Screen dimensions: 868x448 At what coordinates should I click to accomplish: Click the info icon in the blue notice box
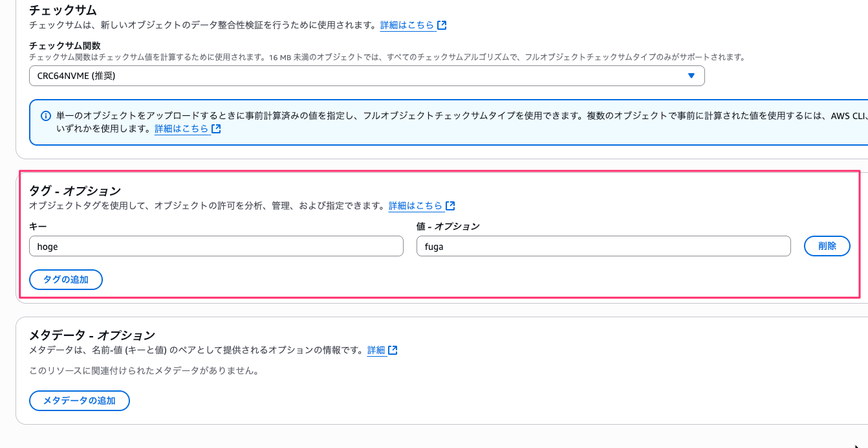point(46,116)
